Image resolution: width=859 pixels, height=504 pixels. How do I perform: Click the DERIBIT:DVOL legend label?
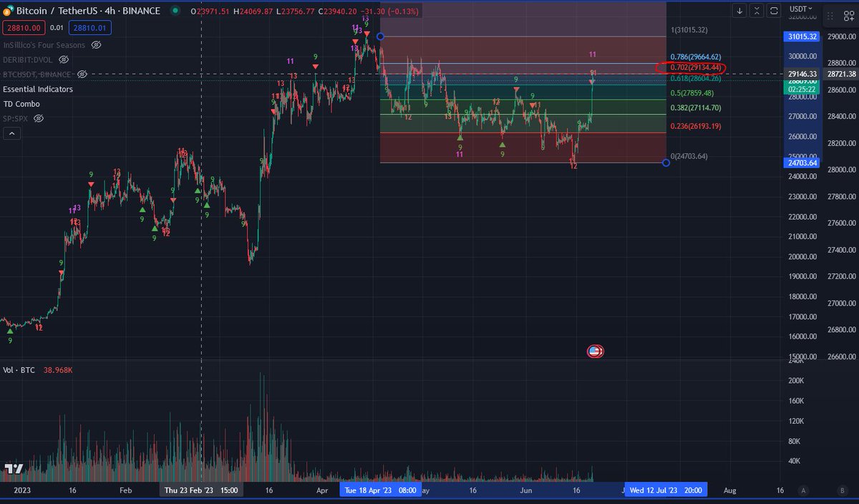pyautogui.click(x=28, y=59)
